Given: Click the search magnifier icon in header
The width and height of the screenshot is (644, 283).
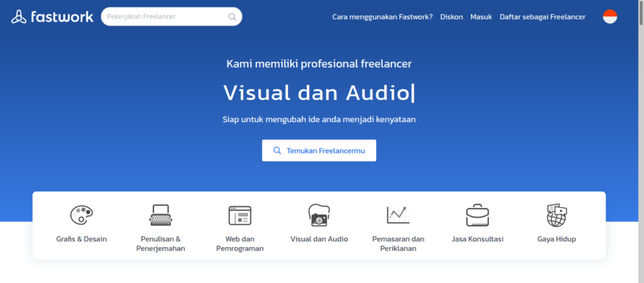Looking at the screenshot, I should 232,17.
